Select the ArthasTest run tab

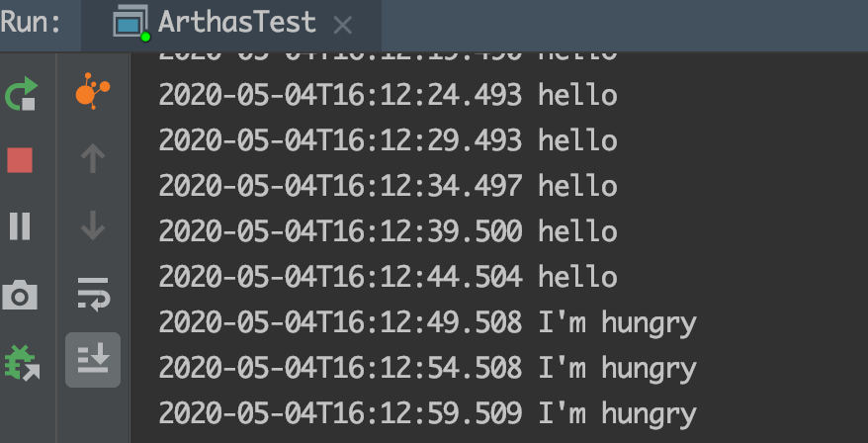[231, 22]
